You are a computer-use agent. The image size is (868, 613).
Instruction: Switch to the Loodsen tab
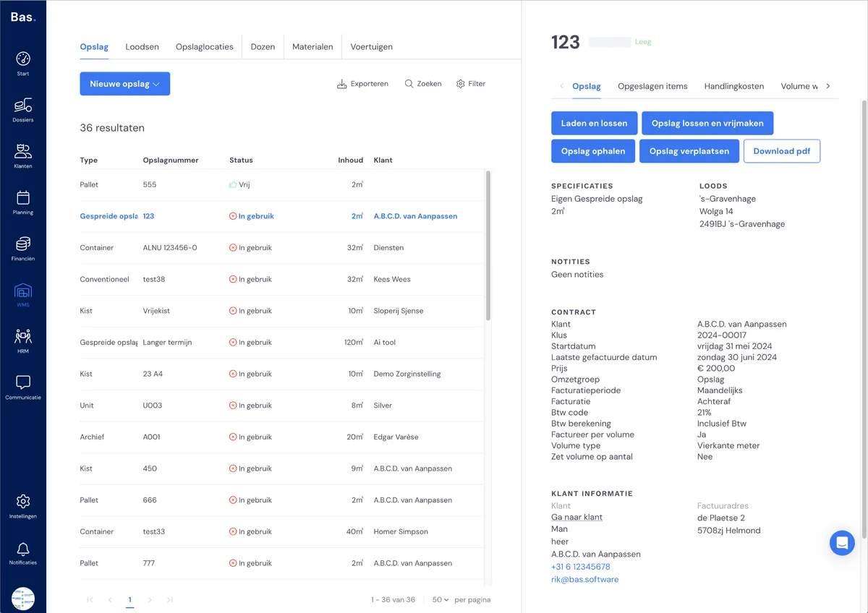[x=142, y=47]
